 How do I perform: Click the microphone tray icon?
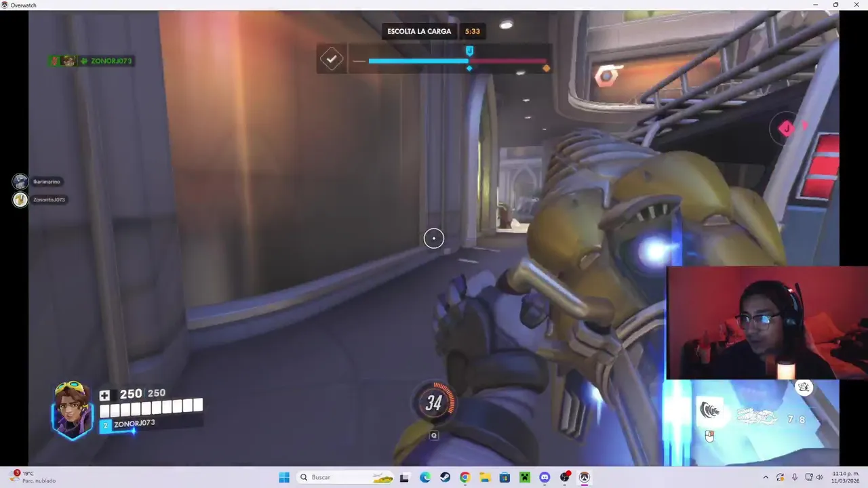(x=795, y=477)
